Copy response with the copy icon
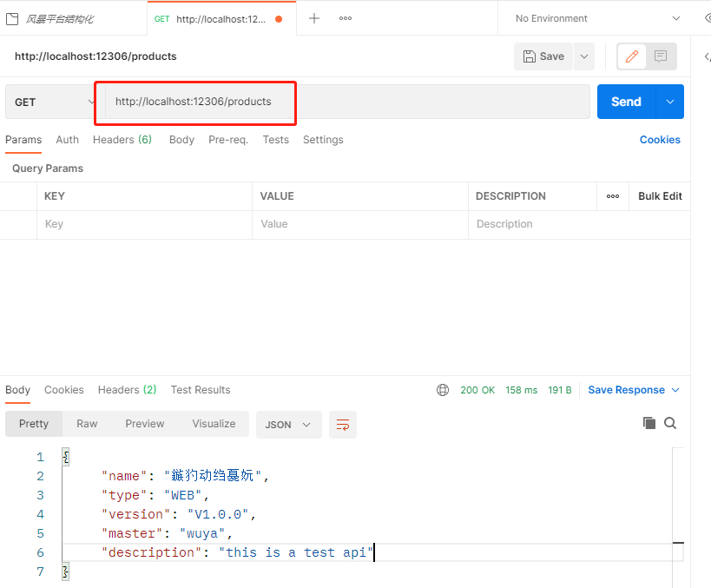The height and width of the screenshot is (588, 711). [648, 423]
